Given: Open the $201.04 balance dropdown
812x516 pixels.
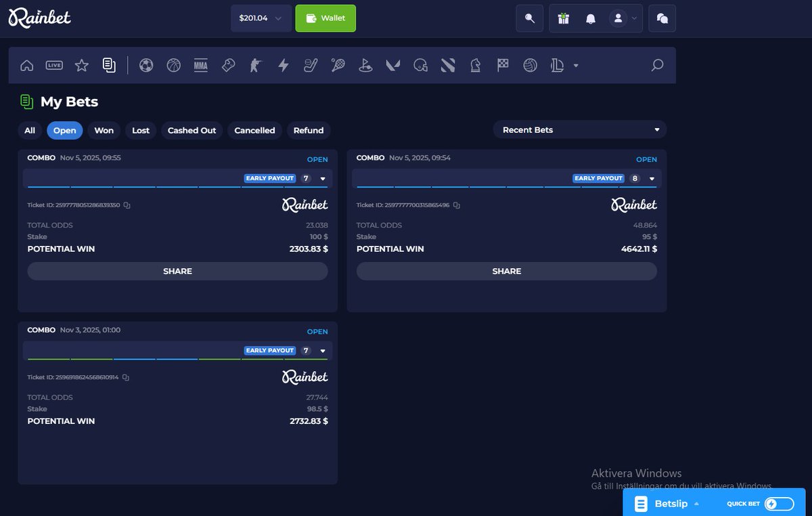Looking at the screenshot, I should point(261,18).
